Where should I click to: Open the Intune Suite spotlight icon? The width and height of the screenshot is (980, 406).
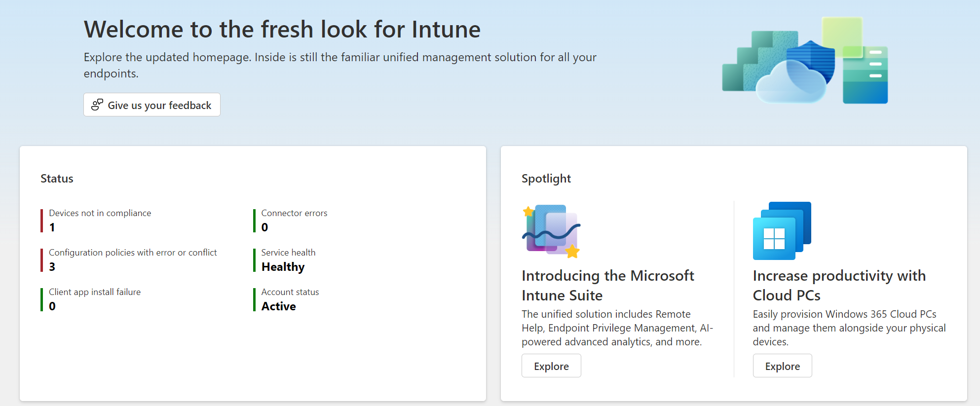(551, 231)
